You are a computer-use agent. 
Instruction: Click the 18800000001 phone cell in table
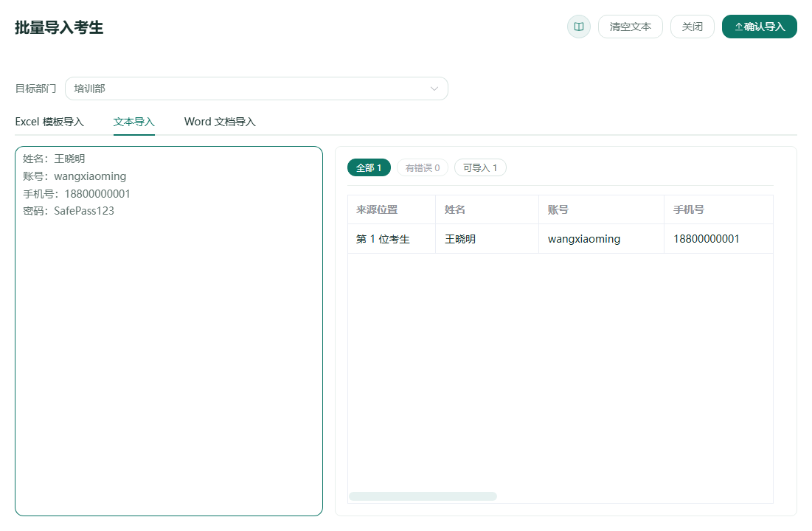719,239
